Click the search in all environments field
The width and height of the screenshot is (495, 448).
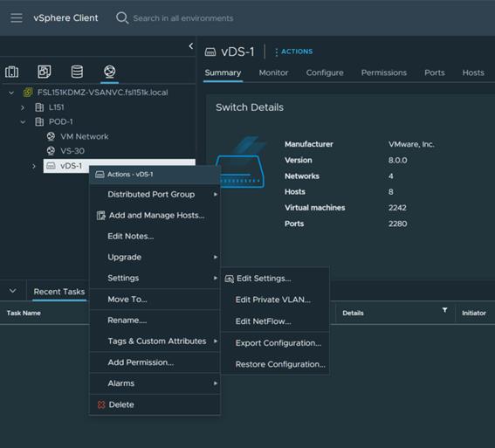[x=183, y=18]
